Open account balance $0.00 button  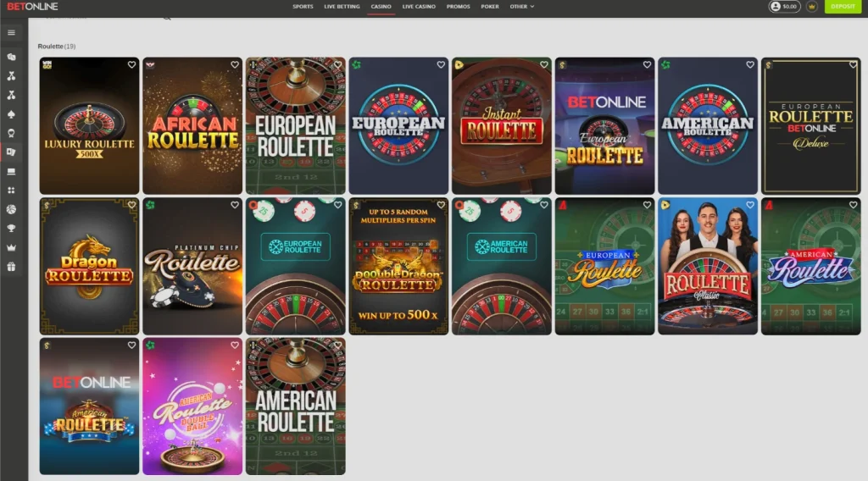tap(784, 7)
